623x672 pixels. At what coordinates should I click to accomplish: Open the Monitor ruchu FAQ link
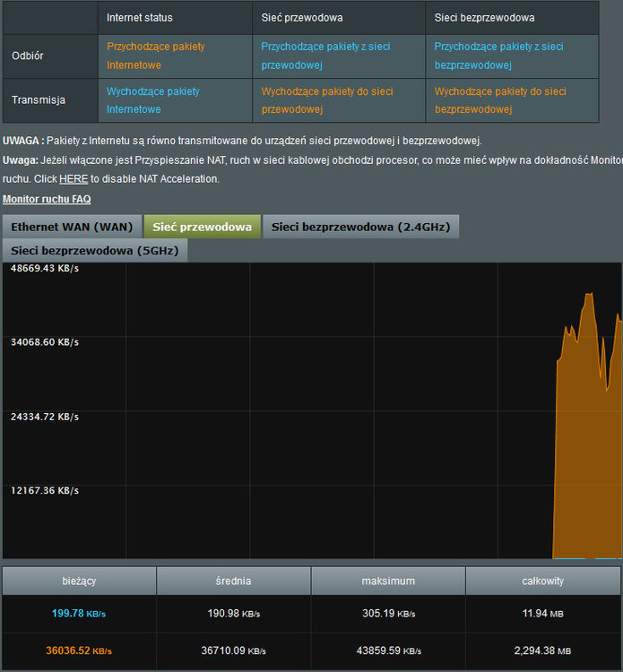[x=47, y=199]
